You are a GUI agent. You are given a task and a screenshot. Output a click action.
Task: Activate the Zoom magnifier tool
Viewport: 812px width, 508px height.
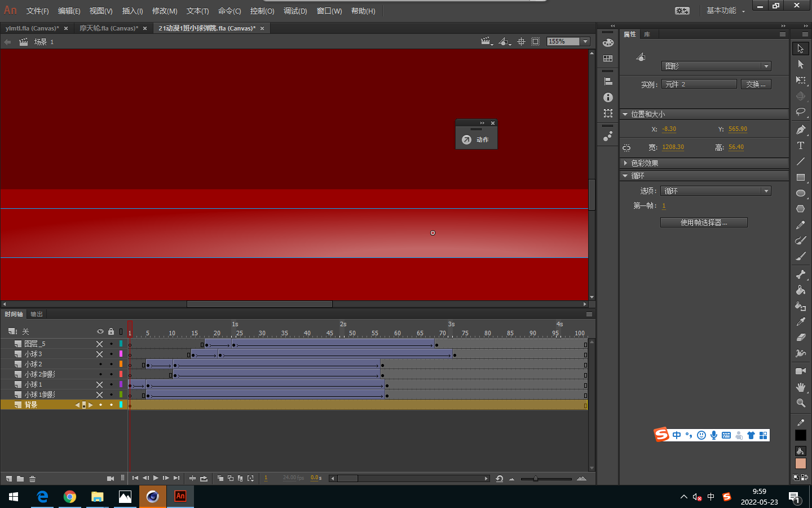click(x=800, y=403)
